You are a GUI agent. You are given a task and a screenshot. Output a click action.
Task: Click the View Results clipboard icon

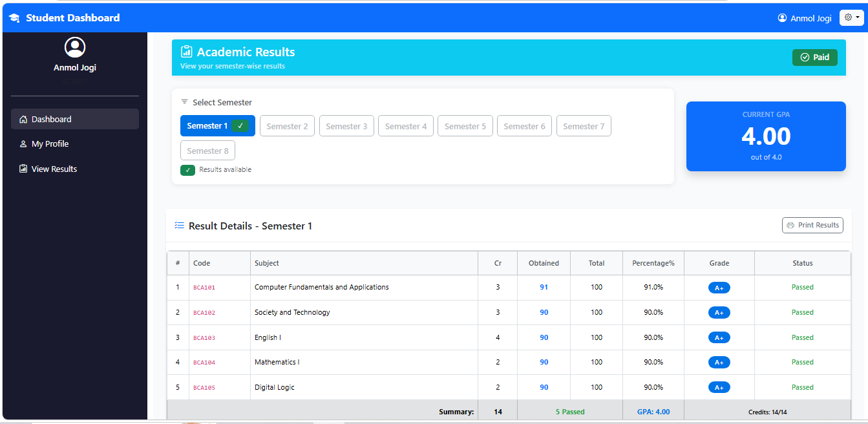(23, 169)
